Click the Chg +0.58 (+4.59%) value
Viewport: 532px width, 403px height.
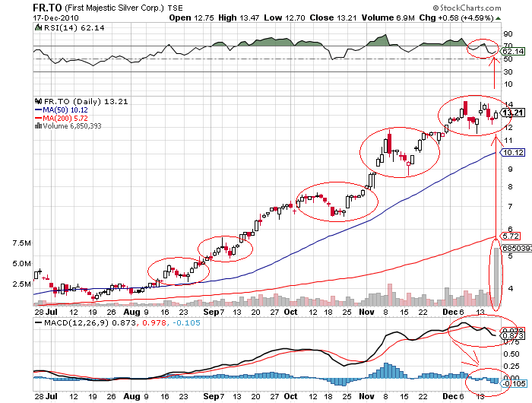pyautogui.click(x=456, y=17)
